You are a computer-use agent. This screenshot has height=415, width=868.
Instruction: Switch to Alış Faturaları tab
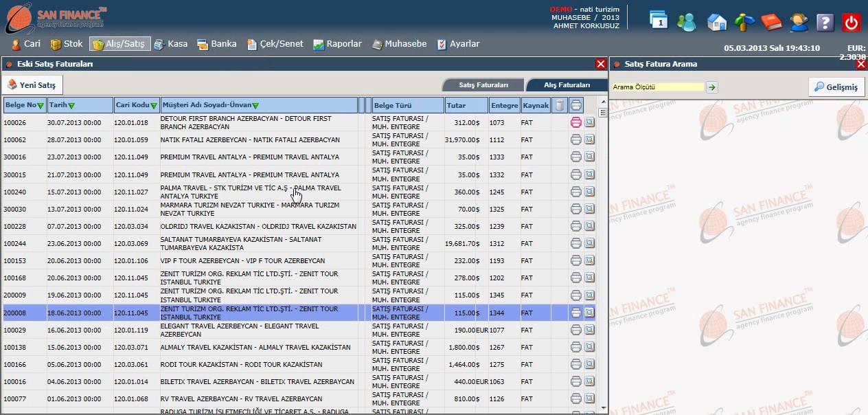tap(567, 85)
